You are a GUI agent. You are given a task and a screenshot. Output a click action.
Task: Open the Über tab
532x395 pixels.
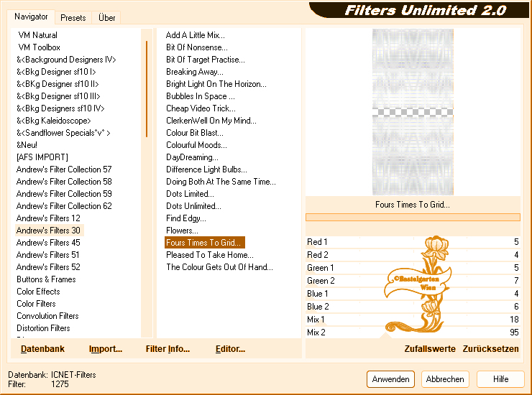click(106, 18)
